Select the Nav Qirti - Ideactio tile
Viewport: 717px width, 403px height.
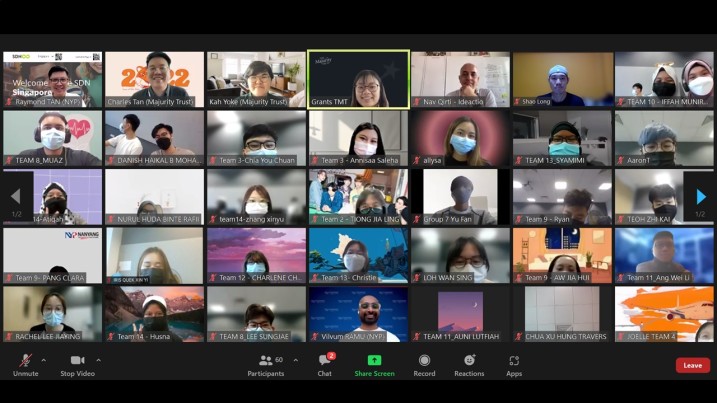pyautogui.click(x=460, y=79)
